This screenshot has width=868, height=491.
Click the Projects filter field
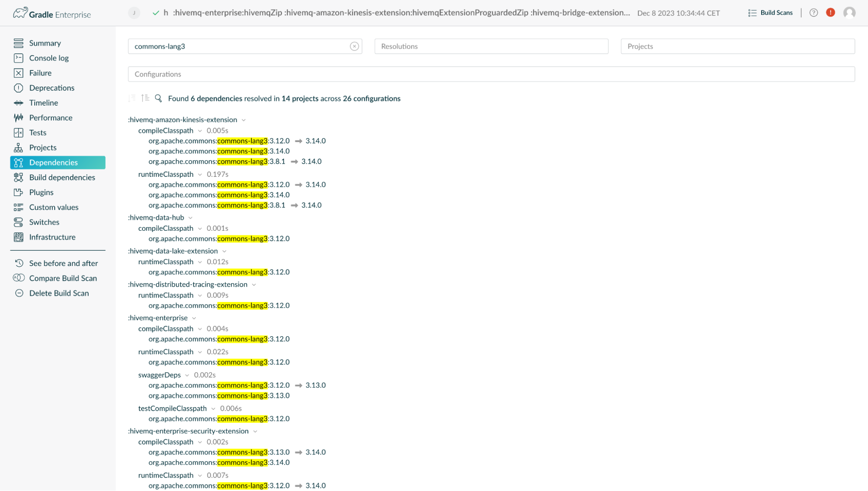738,46
